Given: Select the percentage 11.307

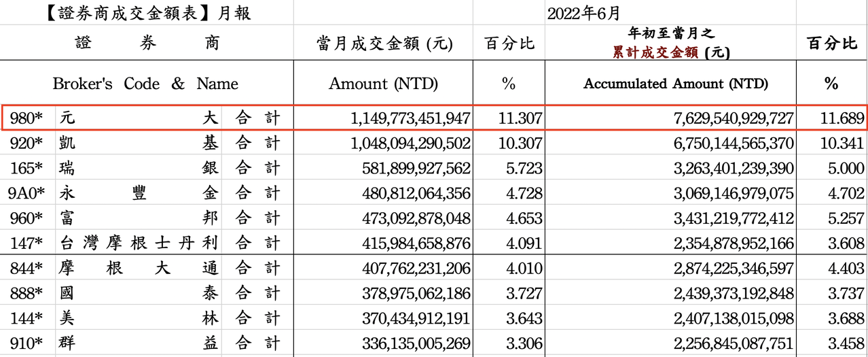Looking at the screenshot, I should pos(520,118).
